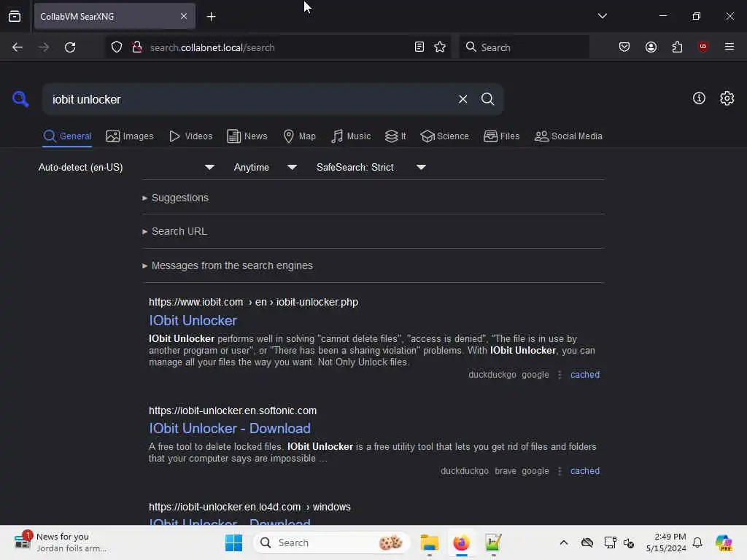This screenshot has height=560, width=747.
Task: Switch to News tab
Action: pyautogui.click(x=247, y=136)
